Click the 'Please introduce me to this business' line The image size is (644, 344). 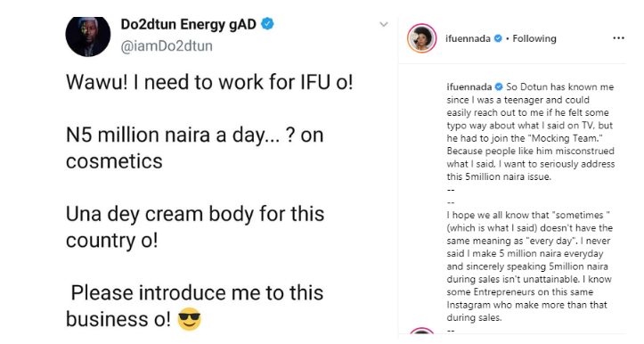click(x=195, y=306)
